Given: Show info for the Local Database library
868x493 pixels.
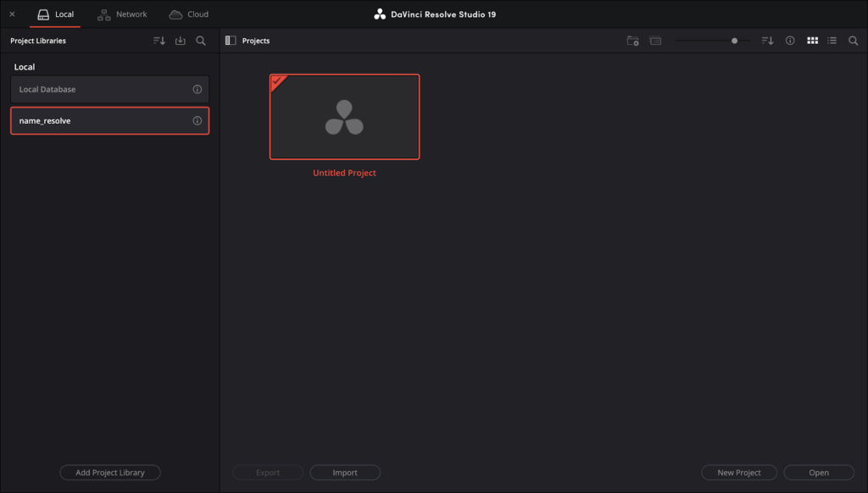Looking at the screenshot, I should (x=198, y=90).
